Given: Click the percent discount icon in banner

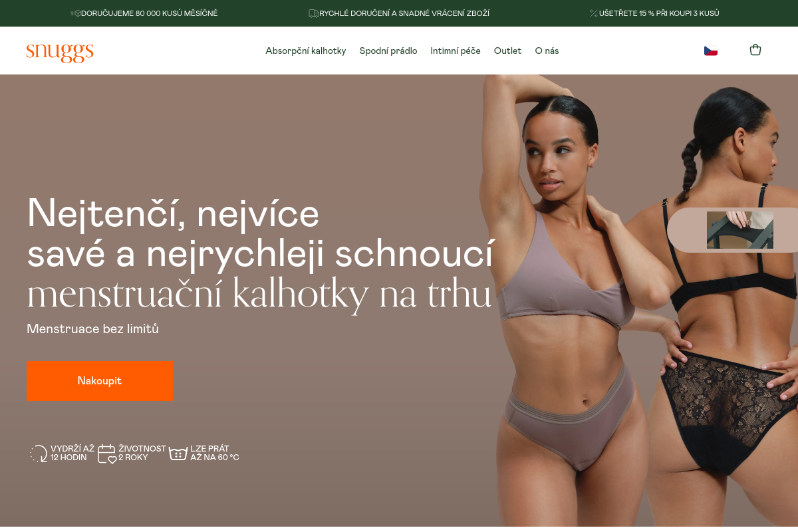Looking at the screenshot, I should point(593,13).
